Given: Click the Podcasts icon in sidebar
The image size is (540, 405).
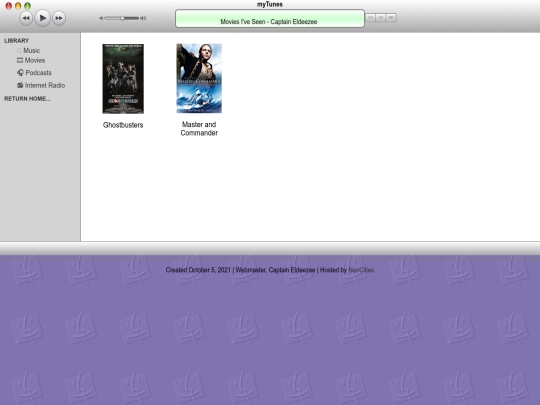Looking at the screenshot, I should tap(20, 73).
